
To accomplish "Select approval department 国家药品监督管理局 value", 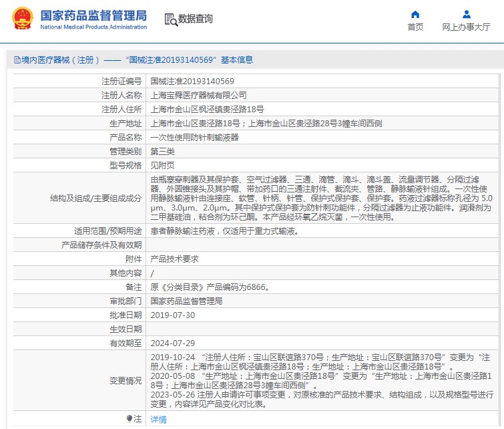I will 186,301.
